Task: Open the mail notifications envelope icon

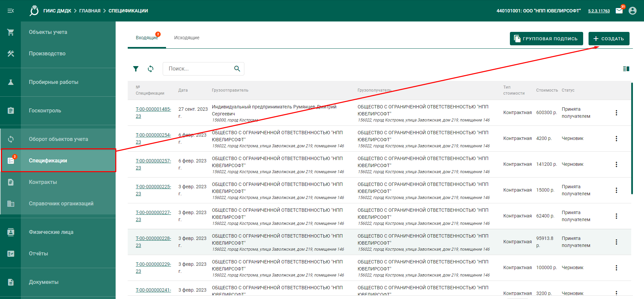Action: click(619, 11)
